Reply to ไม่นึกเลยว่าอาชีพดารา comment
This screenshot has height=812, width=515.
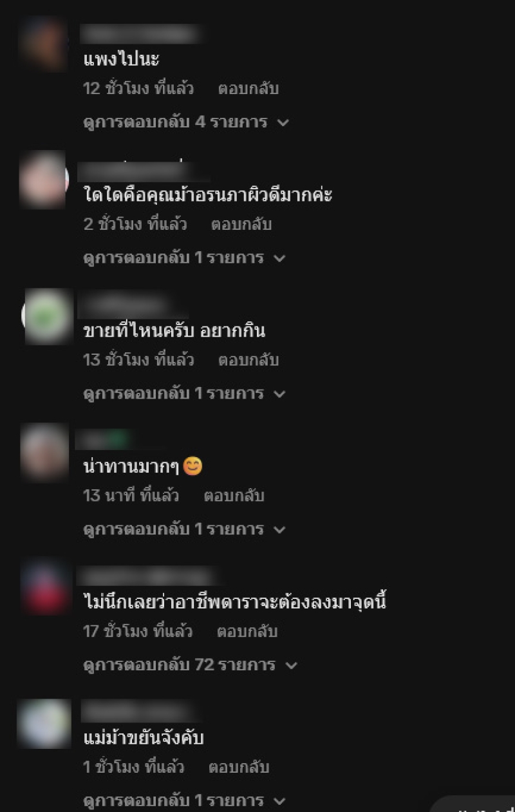click(247, 632)
